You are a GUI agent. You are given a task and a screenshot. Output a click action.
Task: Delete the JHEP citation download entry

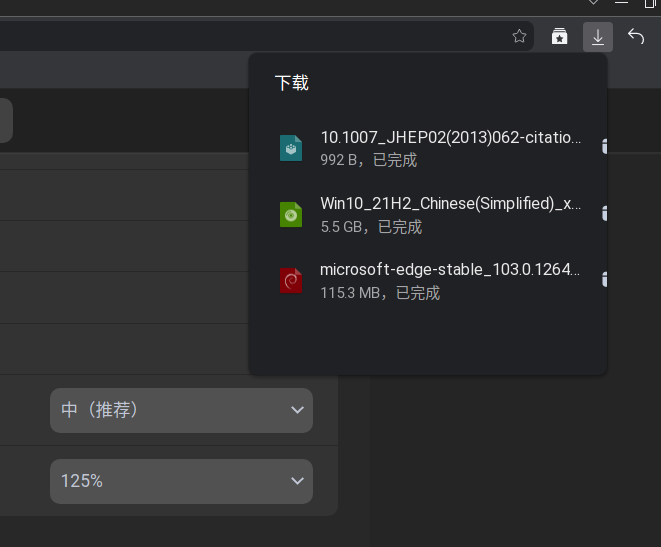click(604, 146)
